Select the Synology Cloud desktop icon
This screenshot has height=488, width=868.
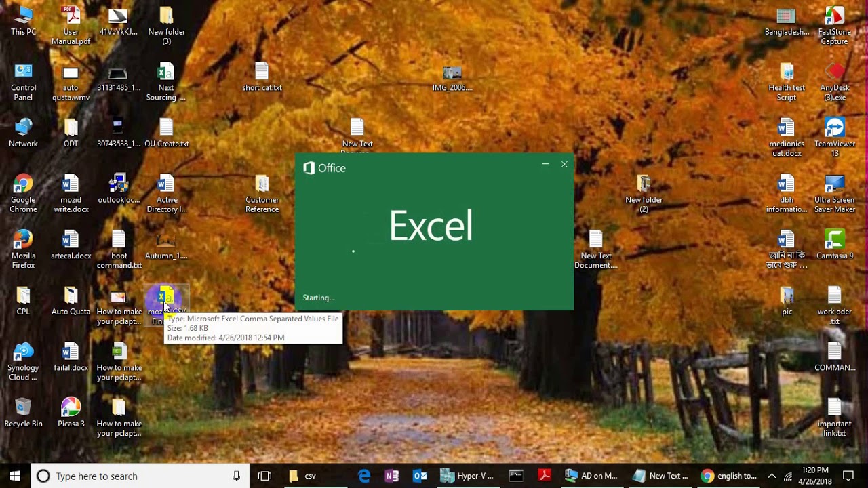click(x=23, y=362)
